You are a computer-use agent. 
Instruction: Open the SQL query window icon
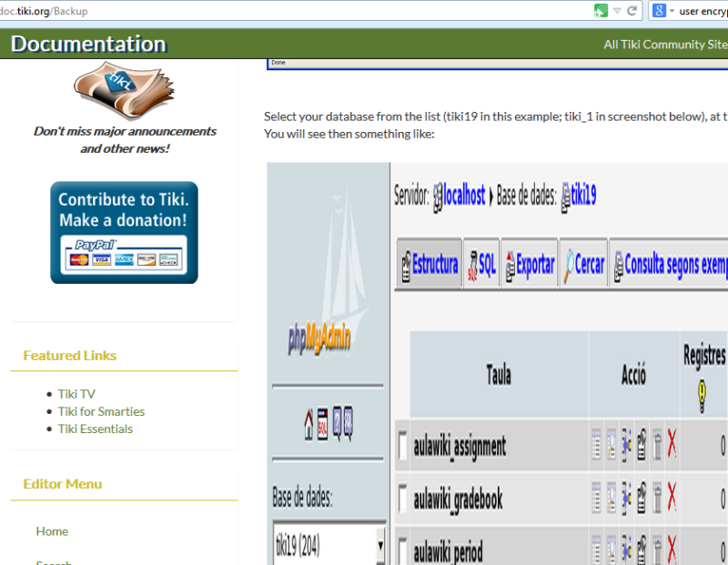(322, 424)
